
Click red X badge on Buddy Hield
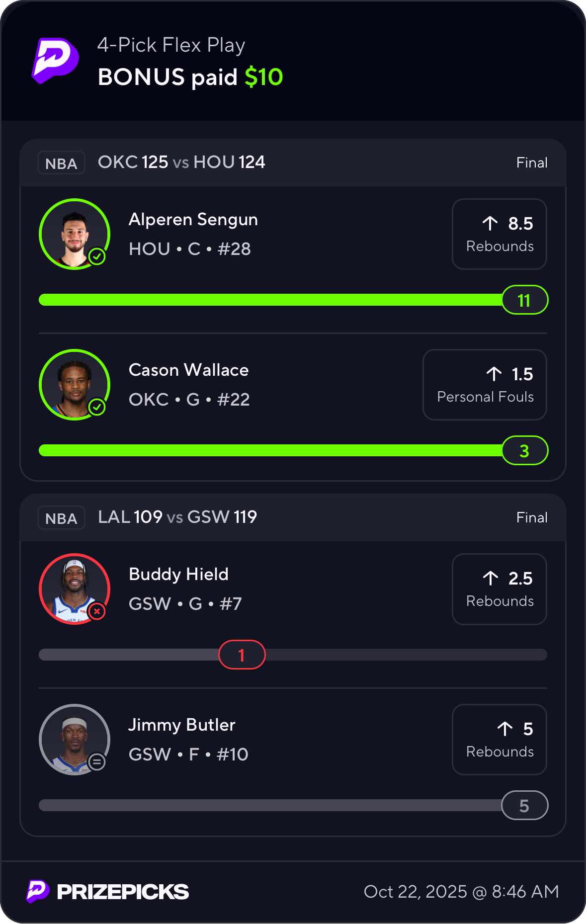pyautogui.click(x=97, y=611)
